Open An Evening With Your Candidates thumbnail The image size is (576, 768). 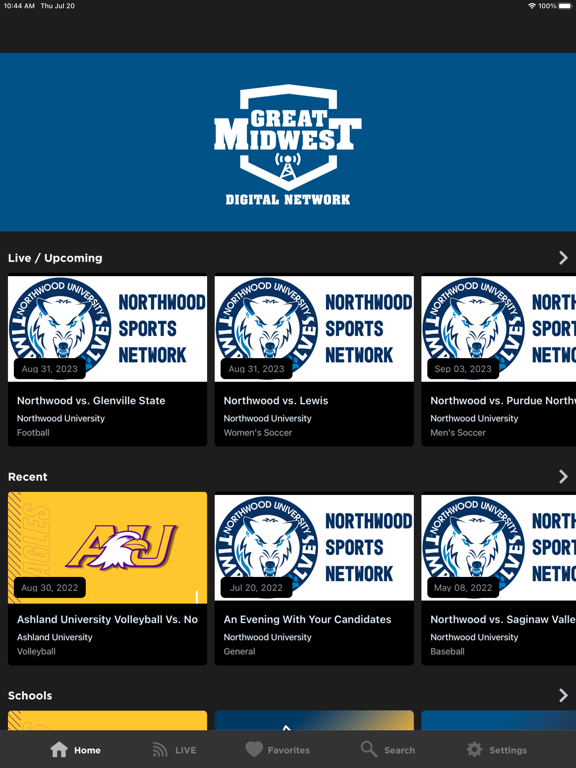click(314, 548)
